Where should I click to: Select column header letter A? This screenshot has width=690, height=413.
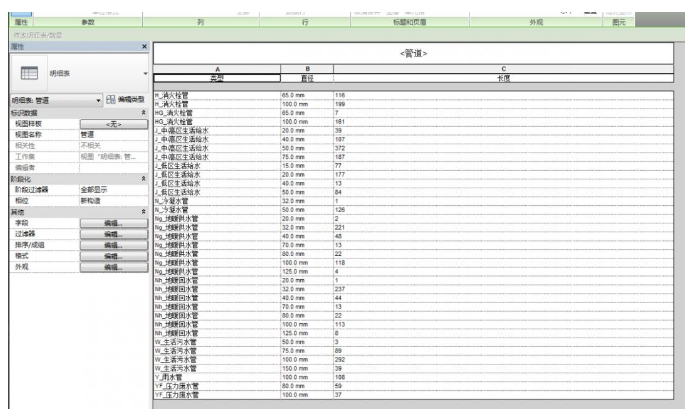coord(217,69)
